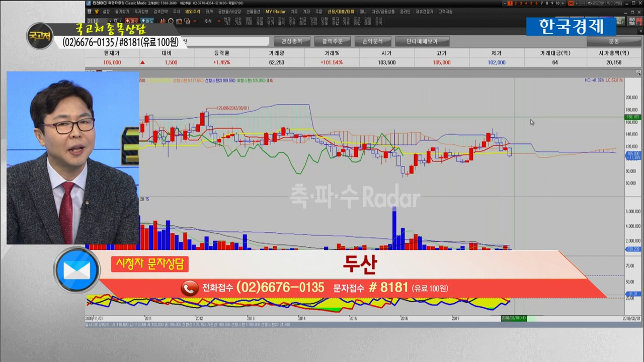Click the 시가총액 value 20,158

(x=613, y=62)
